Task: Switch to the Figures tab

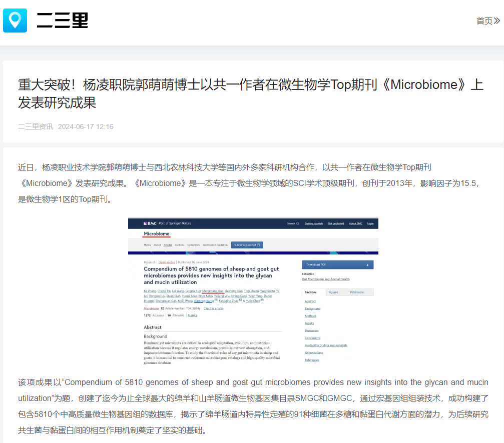Action: point(333,292)
